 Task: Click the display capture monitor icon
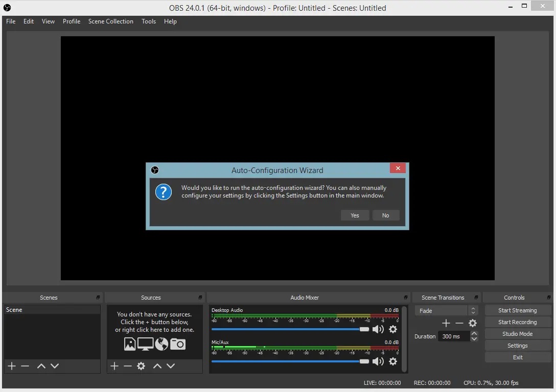point(145,344)
